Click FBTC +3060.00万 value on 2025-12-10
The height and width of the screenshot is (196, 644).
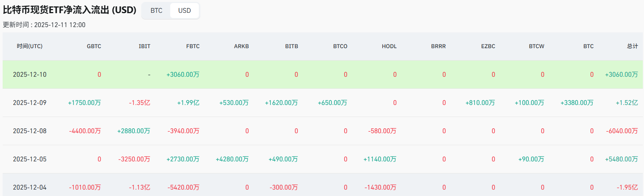183,74
